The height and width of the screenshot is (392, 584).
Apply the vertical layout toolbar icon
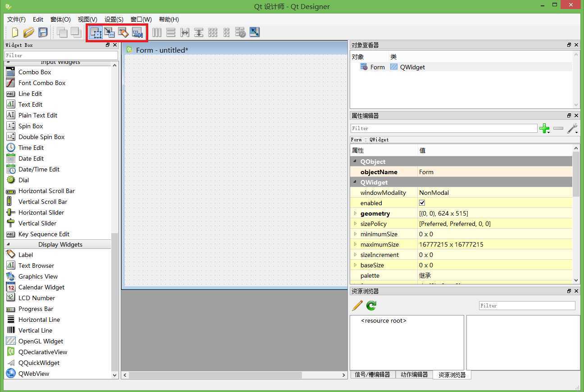click(171, 32)
